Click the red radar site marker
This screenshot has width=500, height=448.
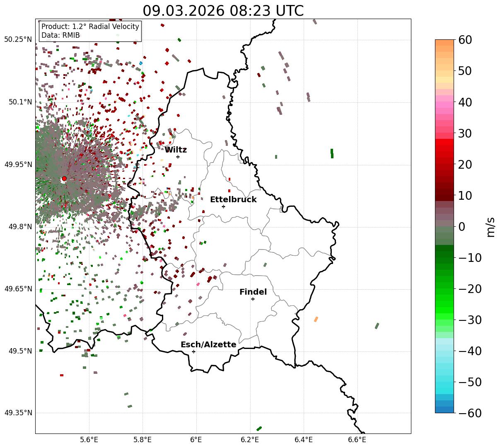pyautogui.click(x=64, y=179)
